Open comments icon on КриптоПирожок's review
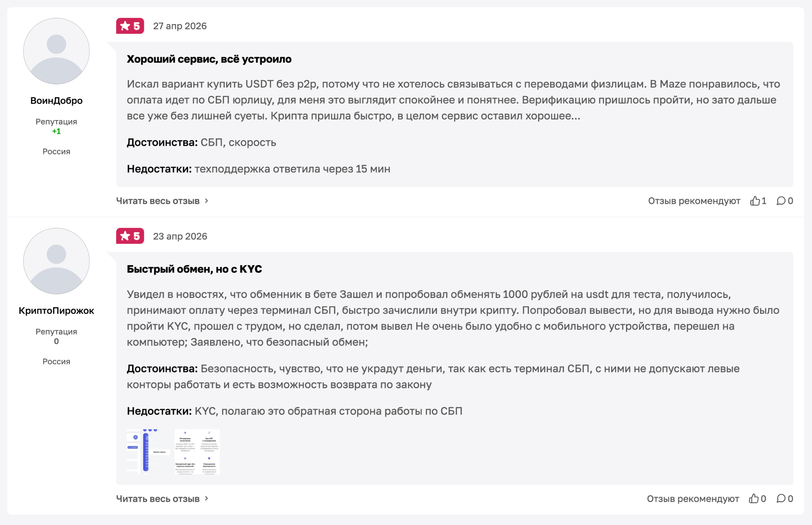The image size is (812, 525). [x=781, y=498]
